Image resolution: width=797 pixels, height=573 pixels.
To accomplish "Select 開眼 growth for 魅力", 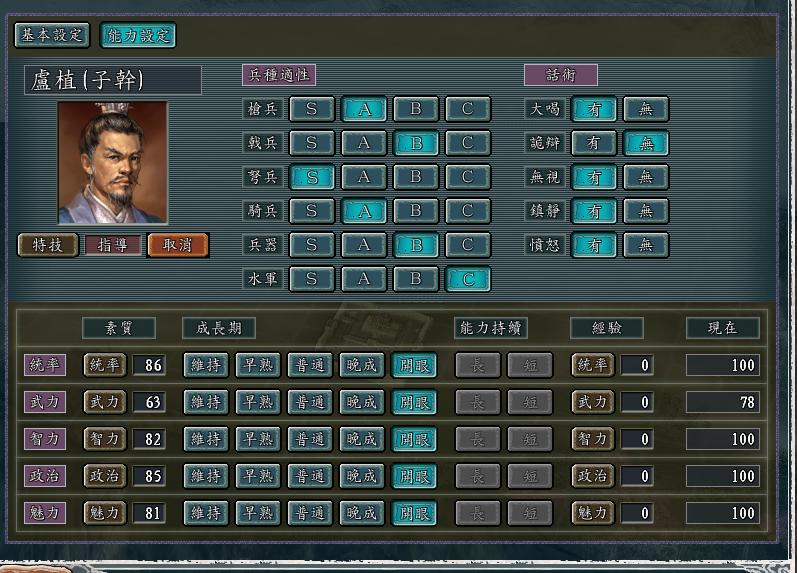I will (414, 513).
